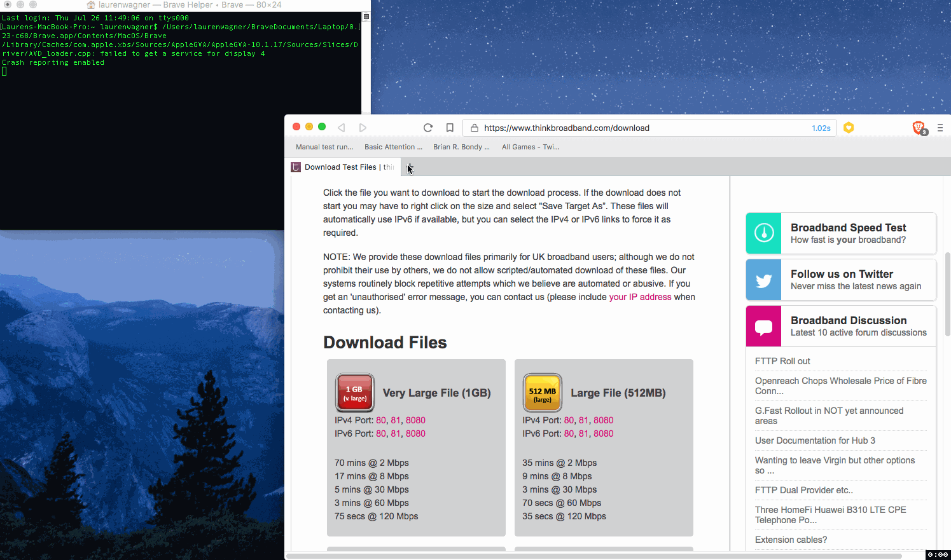
Task: Open the Brave hamburger menu
Action: point(940,128)
